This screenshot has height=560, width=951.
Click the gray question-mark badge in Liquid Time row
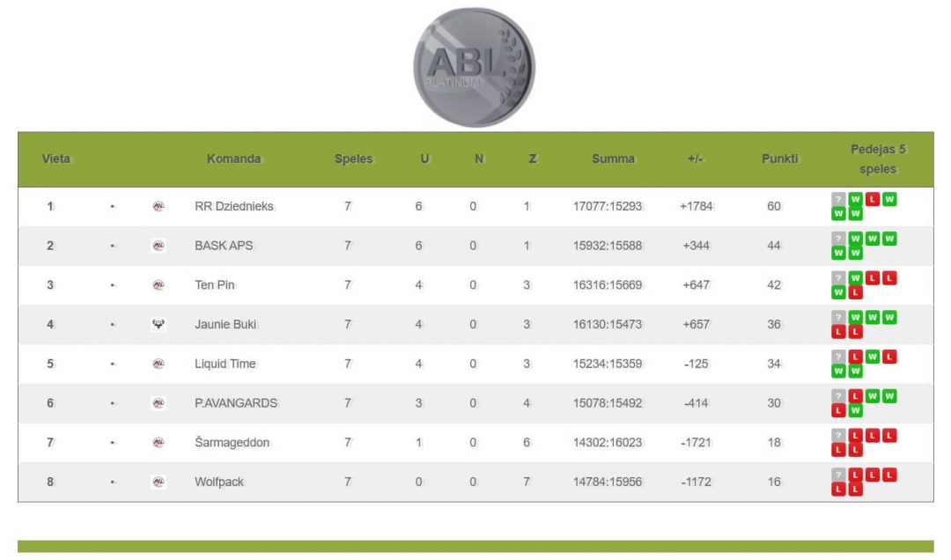coord(838,357)
